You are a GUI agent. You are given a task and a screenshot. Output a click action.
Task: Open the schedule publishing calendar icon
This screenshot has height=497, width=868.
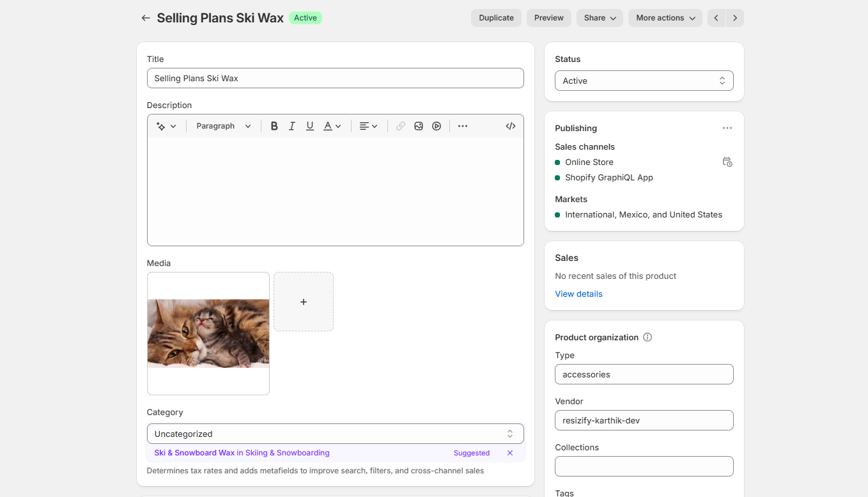click(x=727, y=162)
